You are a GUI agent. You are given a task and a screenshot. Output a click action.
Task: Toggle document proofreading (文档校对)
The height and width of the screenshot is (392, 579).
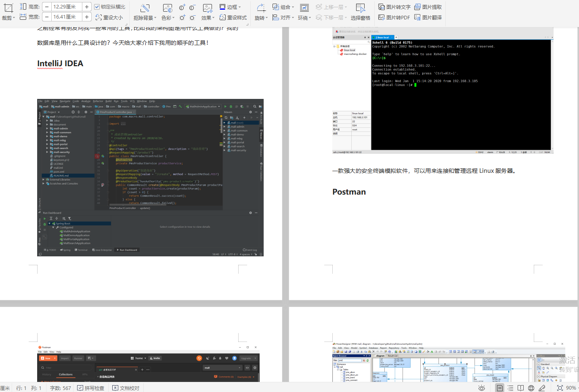pyautogui.click(x=126, y=388)
